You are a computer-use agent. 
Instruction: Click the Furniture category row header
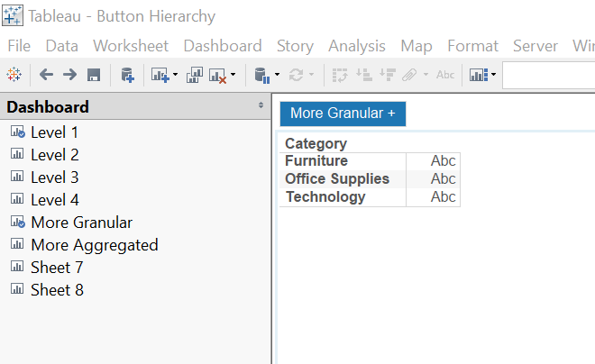(x=316, y=161)
